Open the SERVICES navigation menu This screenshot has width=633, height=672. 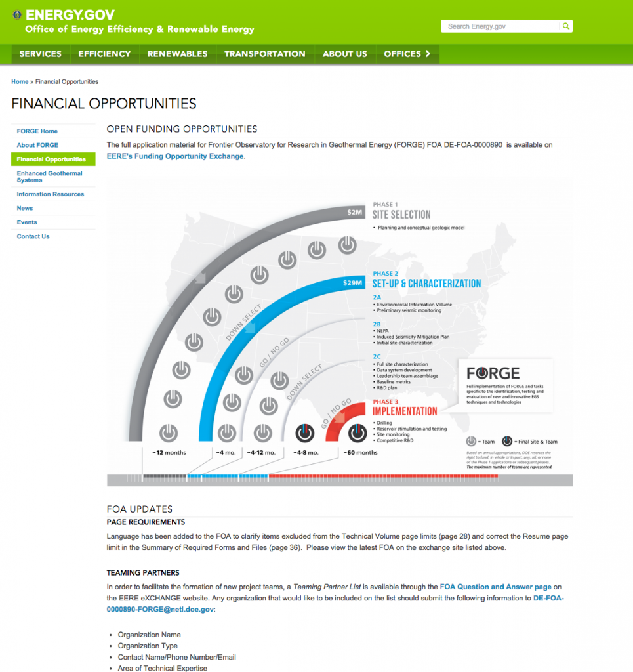click(x=41, y=54)
